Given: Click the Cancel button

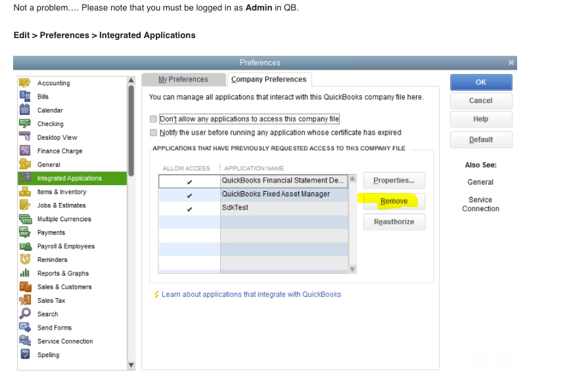Looking at the screenshot, I should point(481,100).
